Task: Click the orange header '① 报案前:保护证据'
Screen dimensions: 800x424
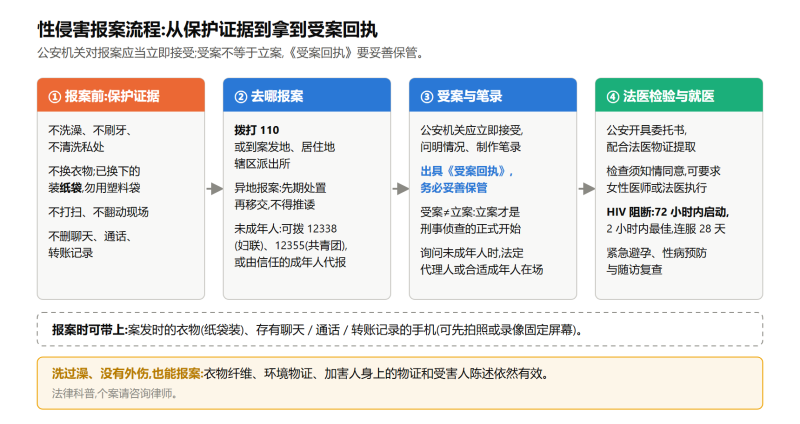Action: tap(121, 95)
